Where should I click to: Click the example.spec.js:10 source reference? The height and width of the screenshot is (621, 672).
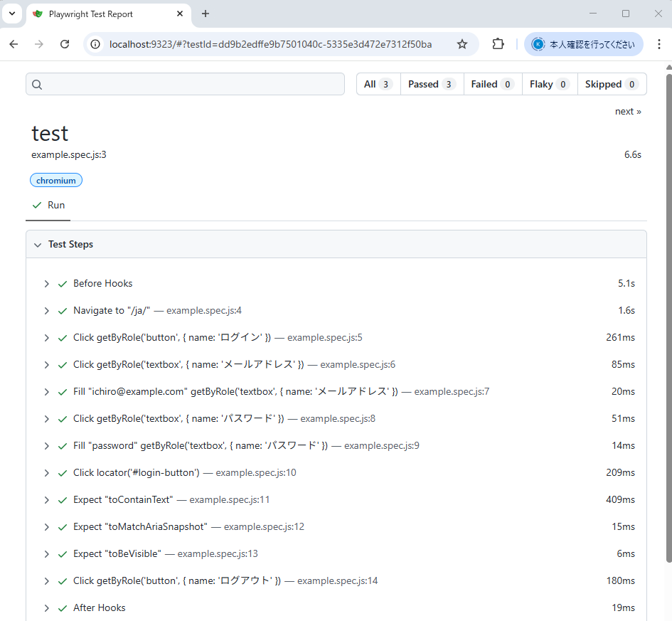pos(256,473)
